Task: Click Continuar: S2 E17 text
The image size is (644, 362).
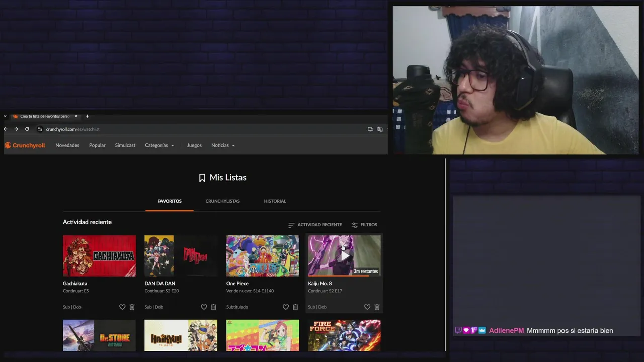Action: 325,291
